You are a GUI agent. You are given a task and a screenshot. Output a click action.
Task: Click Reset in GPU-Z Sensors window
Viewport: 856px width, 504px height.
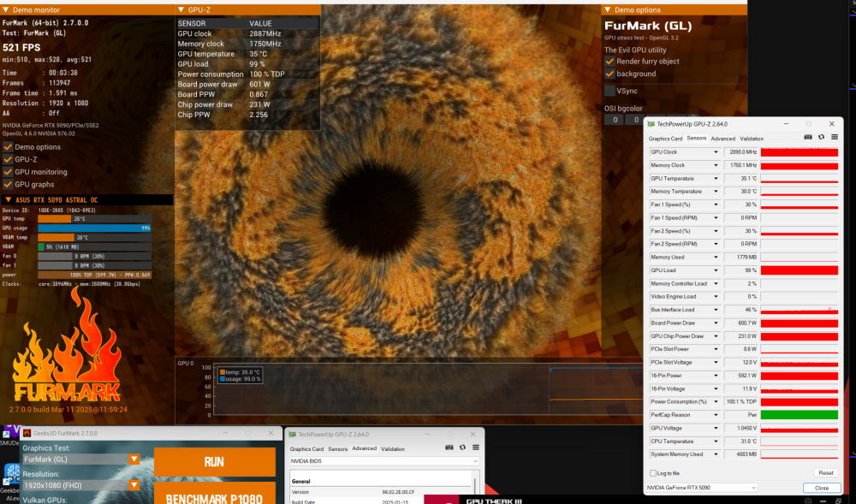coord(825,473)
